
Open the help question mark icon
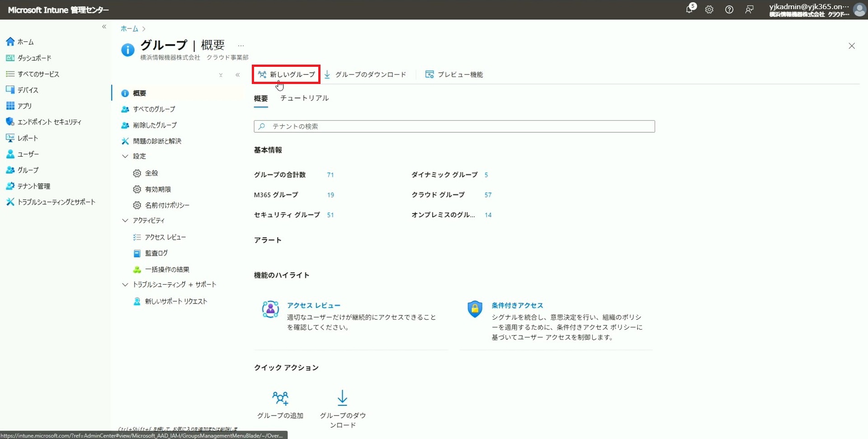[x=729, y=9]
